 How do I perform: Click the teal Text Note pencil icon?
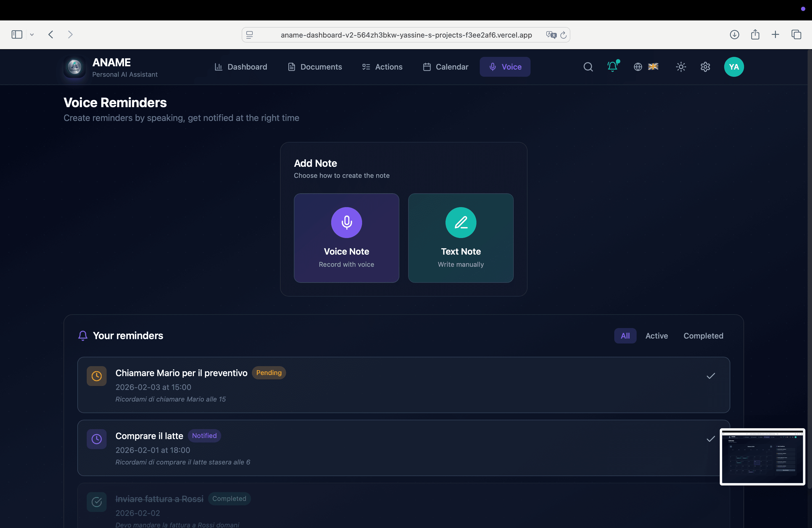[461, 222]
